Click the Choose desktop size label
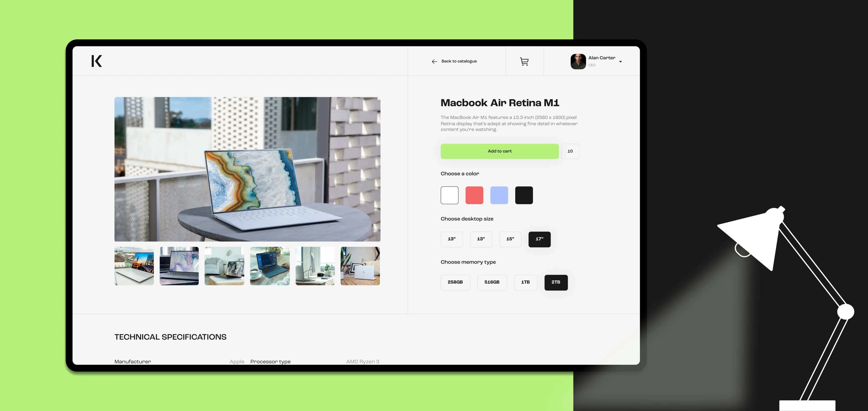This screenshot has width=868, height=411. (x=467, y=219)
